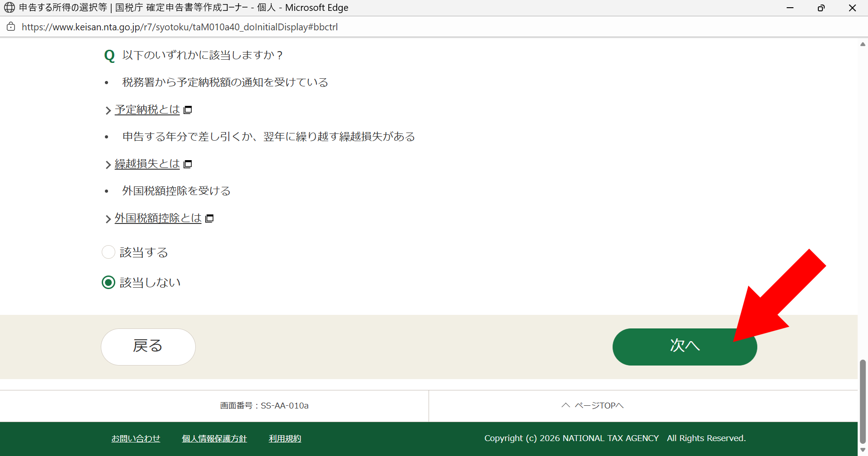Click the scrollbar down arrow icon

tap(863, 451)
